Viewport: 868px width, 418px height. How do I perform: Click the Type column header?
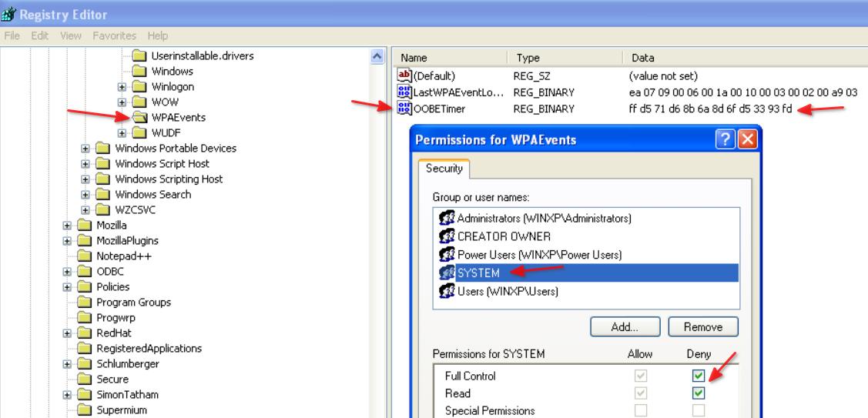565,58
